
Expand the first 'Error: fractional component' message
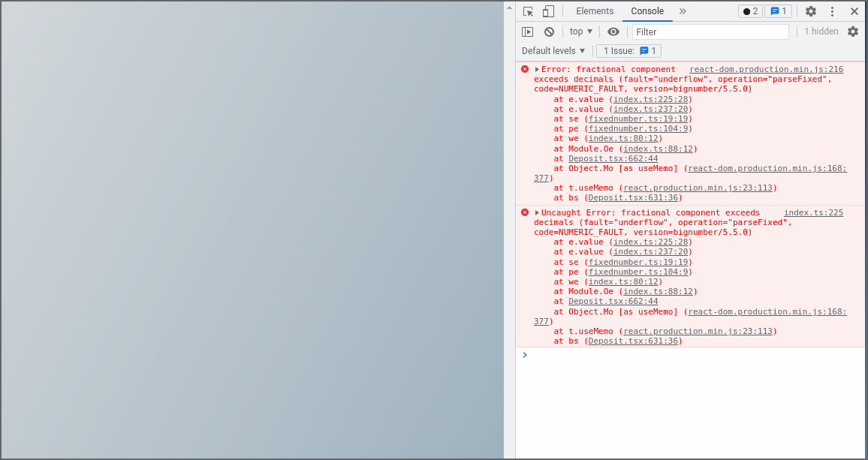(537, 70)
